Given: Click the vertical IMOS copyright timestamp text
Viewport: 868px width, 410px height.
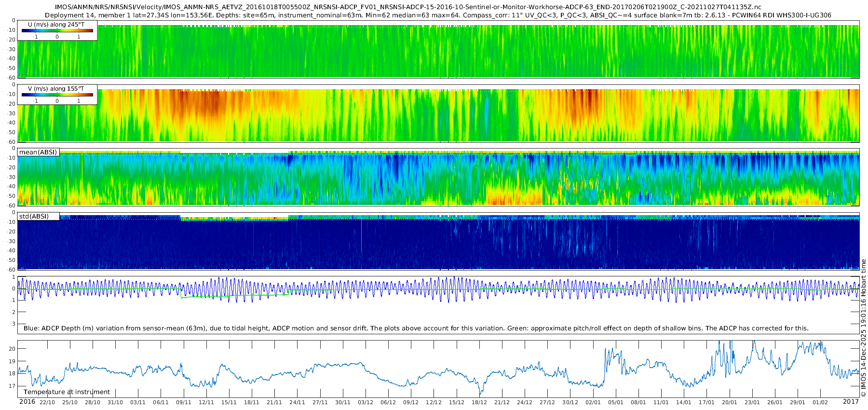Looking at the screenshot, I should [x=863, y=328].
